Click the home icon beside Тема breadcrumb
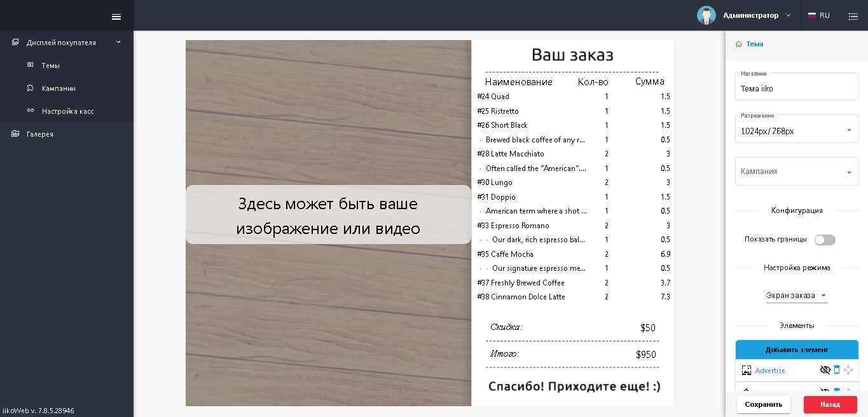The image size is (868, 417). click(738, 44)
